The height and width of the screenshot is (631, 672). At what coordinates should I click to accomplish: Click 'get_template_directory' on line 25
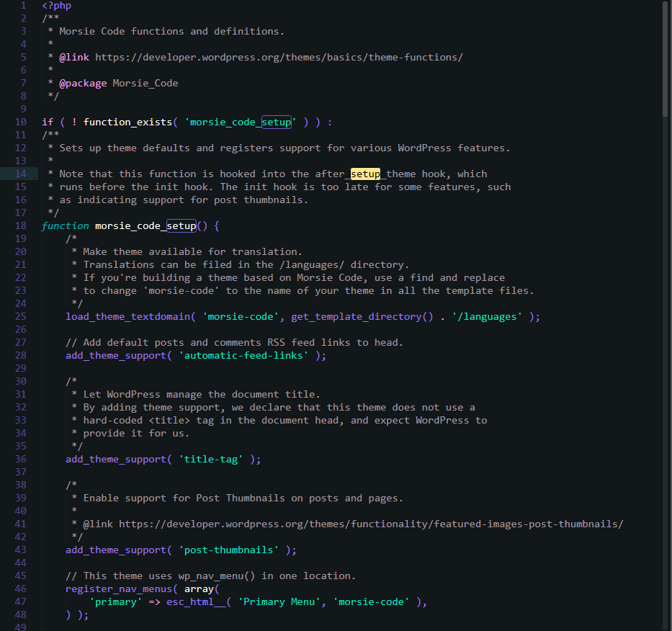pos(357,317)
